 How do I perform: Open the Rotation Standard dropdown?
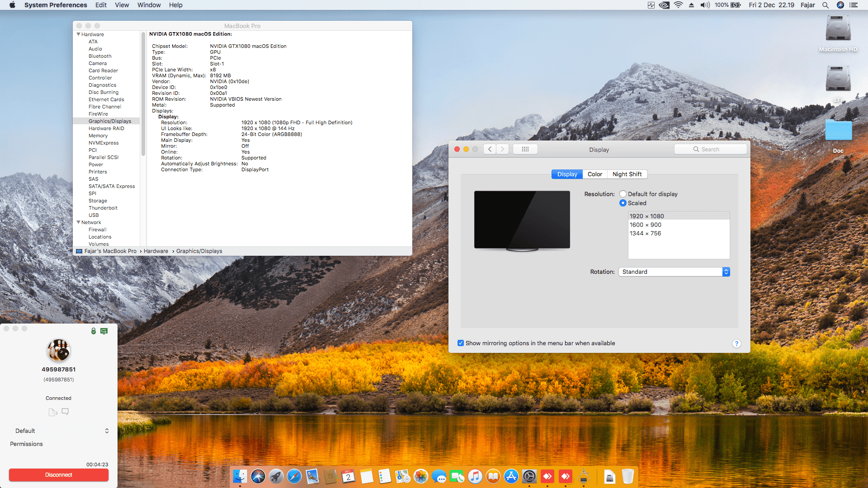tap(674, 272)
